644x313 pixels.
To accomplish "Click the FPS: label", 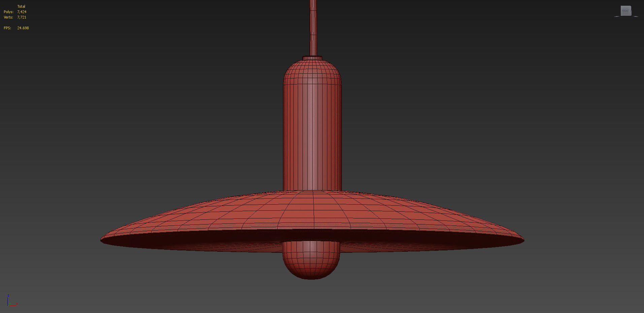I will point(7,28).
